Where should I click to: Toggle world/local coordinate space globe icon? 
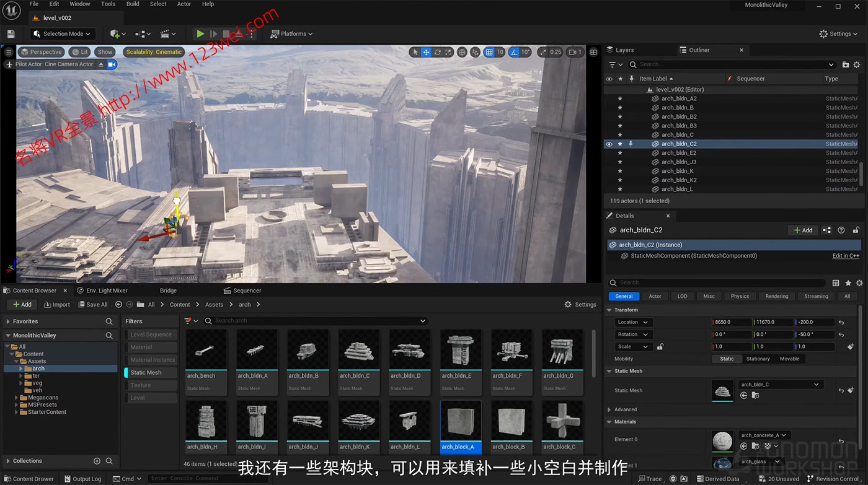point(462,52)
